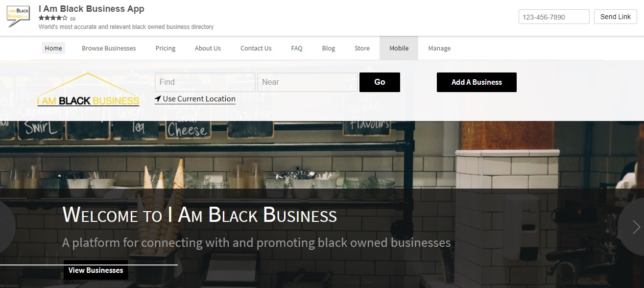This screenshot has width=644, height=288.
Task: Click the Use Current Location link
Action: [199, 99]
